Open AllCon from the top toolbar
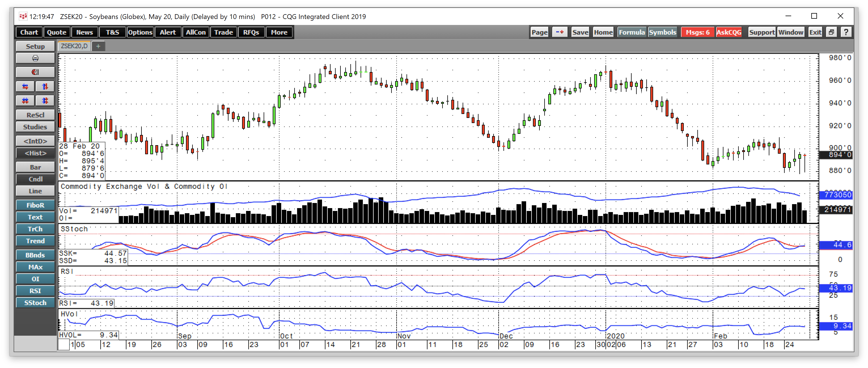The height and width of the screenshot is (368, 868). 196,32
